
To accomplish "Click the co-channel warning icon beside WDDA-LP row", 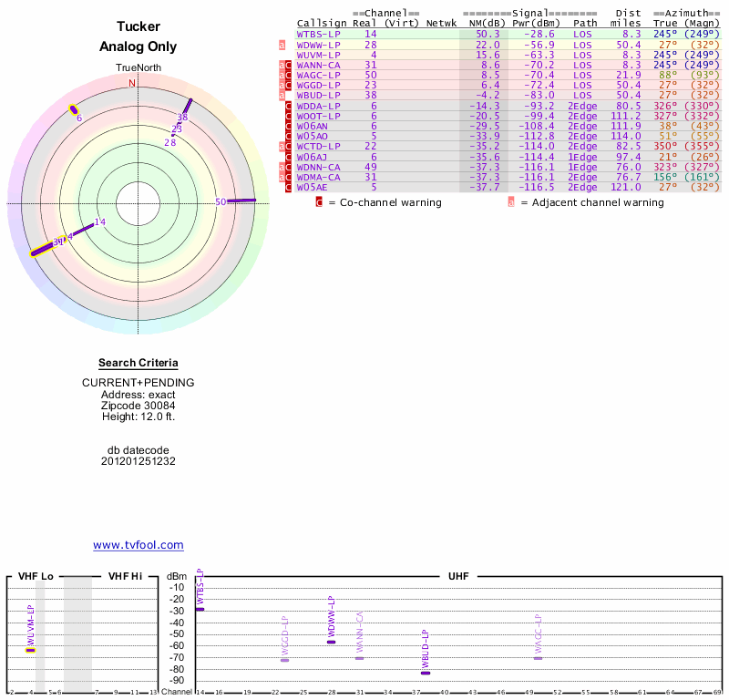I will coord(289,106).
